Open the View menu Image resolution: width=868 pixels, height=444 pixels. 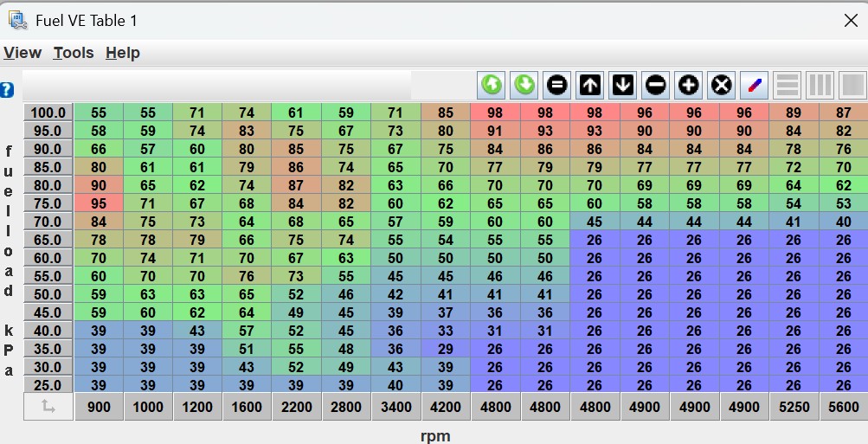pyautogui.click(x=23, y=53)
